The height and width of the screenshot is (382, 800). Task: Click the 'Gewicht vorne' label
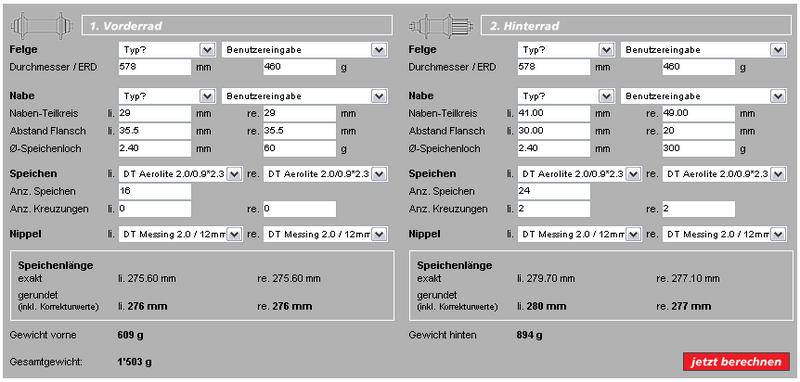(43, 336)
